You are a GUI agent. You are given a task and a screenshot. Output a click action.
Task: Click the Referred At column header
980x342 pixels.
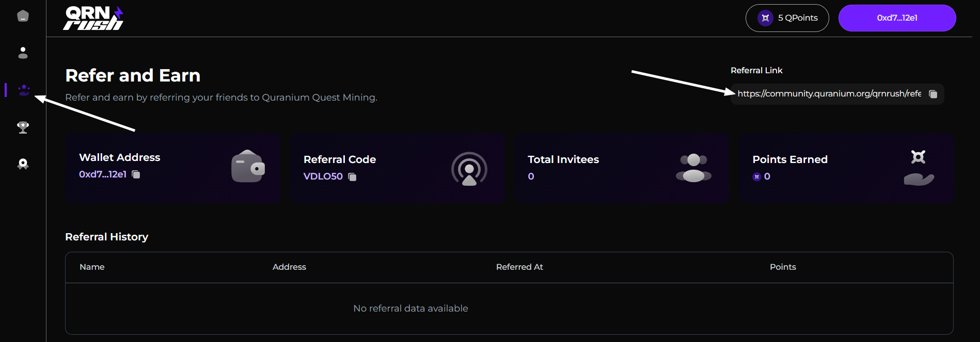pos(519,267)
